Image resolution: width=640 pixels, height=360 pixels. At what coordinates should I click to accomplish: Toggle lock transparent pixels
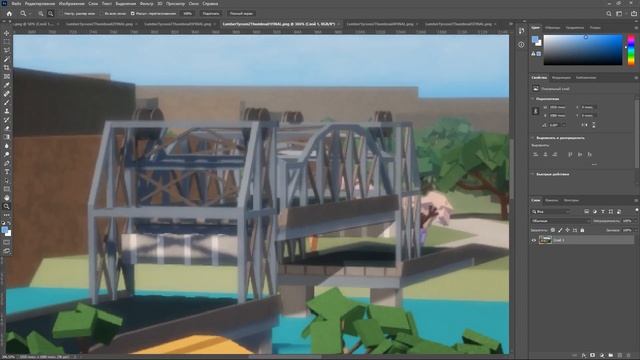553,230
